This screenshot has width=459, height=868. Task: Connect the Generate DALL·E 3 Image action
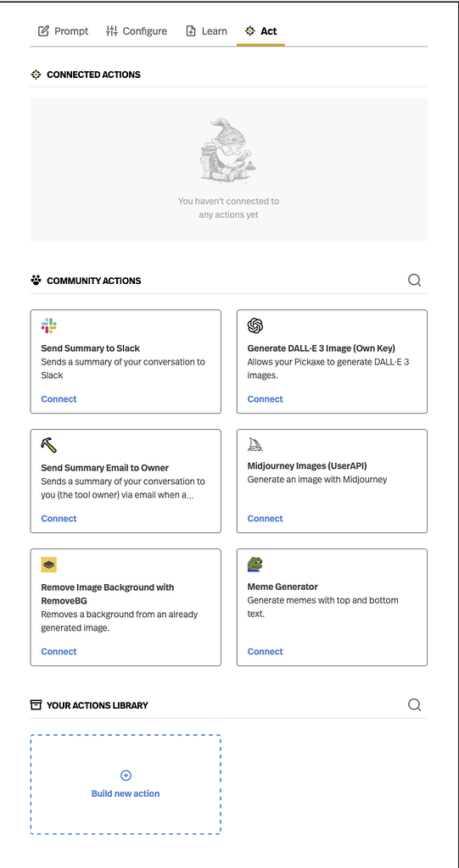265,399
